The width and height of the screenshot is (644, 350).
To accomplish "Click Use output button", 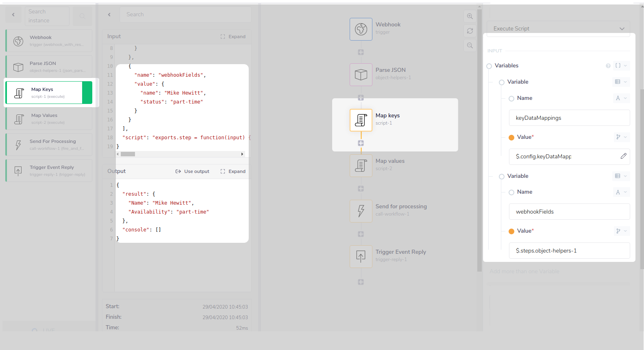I will tap(192, 171).
